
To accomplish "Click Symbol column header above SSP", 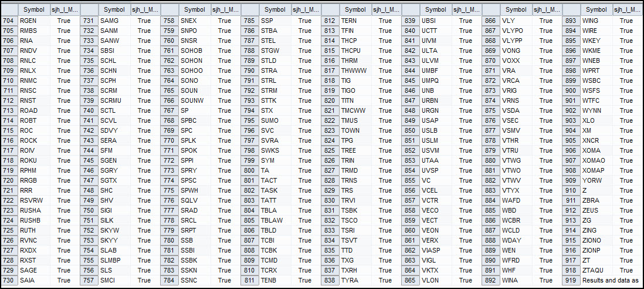I will (x=275, y=10).
